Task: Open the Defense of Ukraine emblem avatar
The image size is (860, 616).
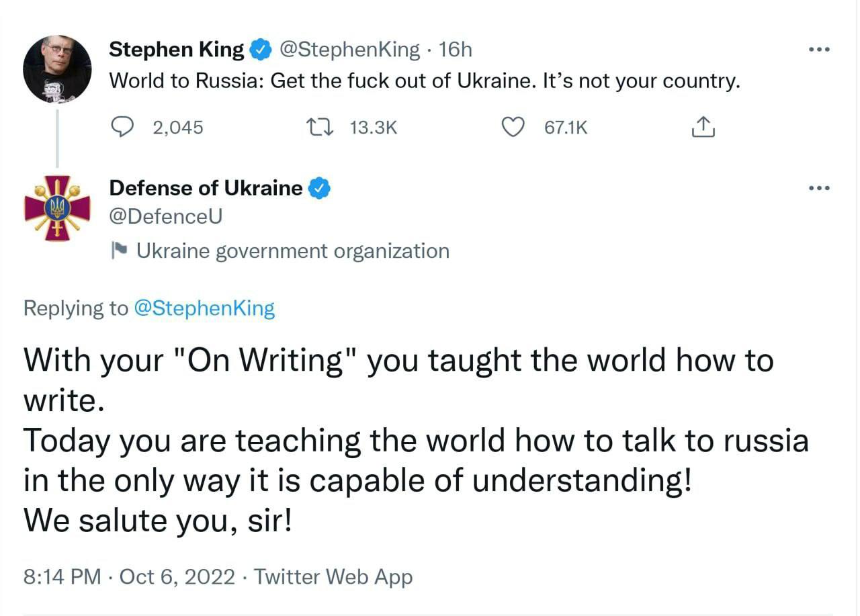Action: click(x=57, y=208)
